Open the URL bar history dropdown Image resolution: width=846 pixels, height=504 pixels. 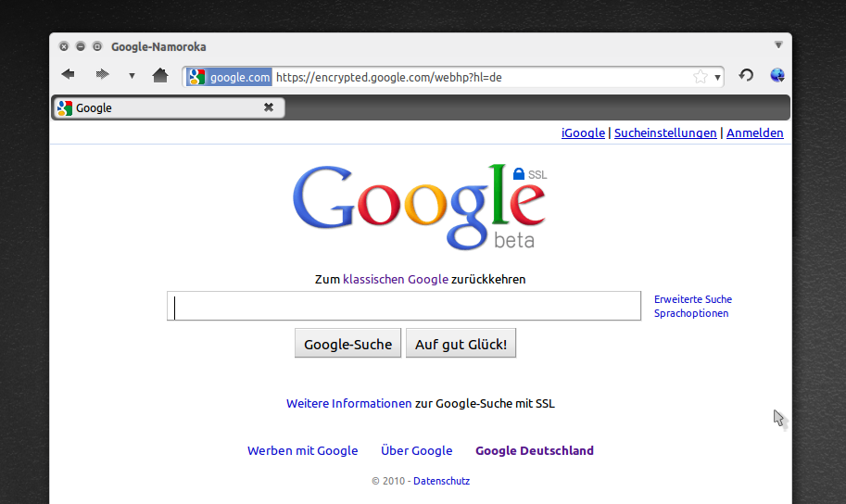click(x=717, y=78)
